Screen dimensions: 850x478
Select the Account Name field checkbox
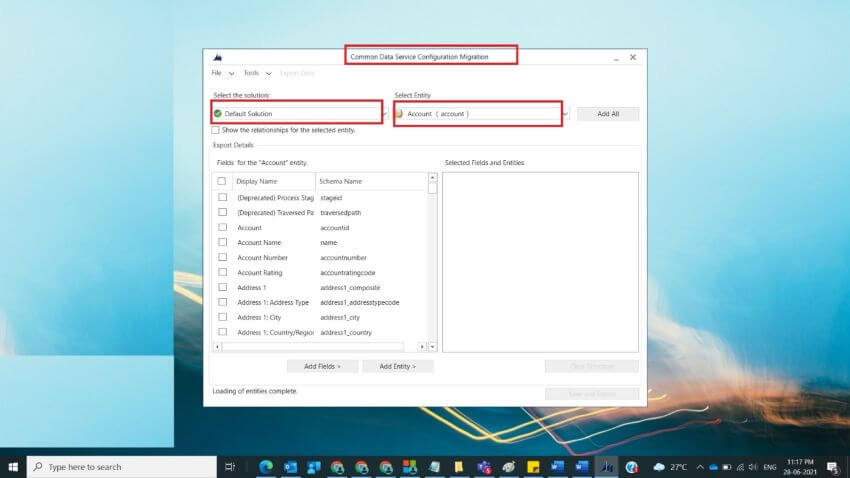223,242
